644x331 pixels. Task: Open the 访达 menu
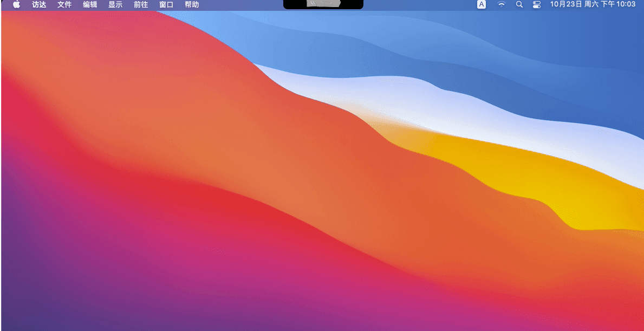click(x=39, y=4)
